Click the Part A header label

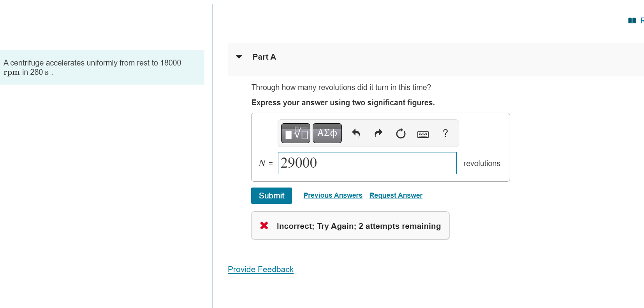(x=264, y=57)
